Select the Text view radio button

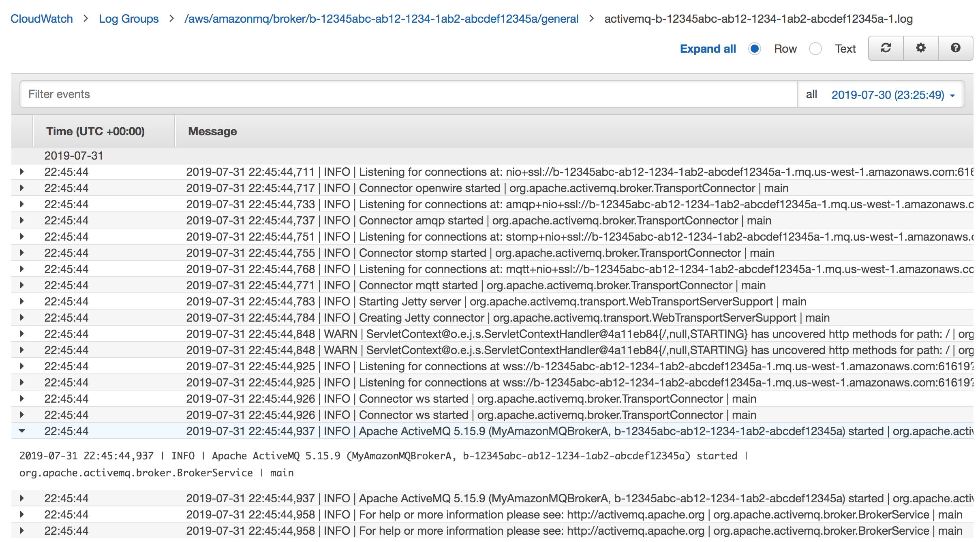pos(815,49)
